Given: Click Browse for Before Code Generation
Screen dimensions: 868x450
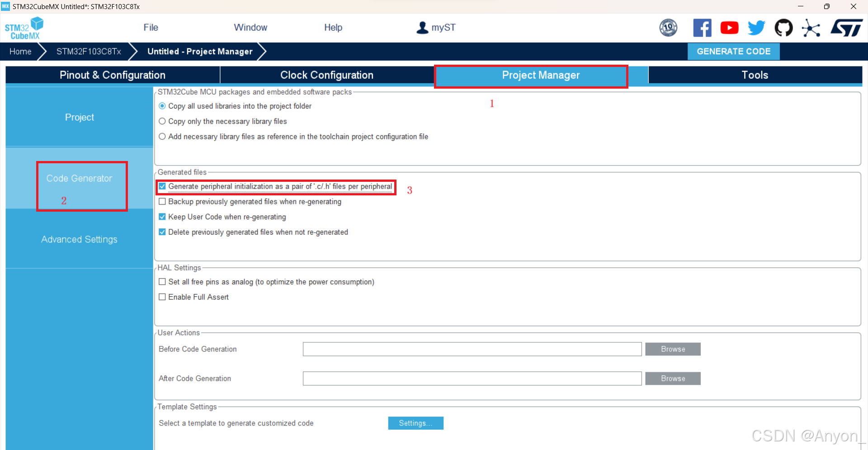Looking at the screenshot, I should tap(673, 349).
